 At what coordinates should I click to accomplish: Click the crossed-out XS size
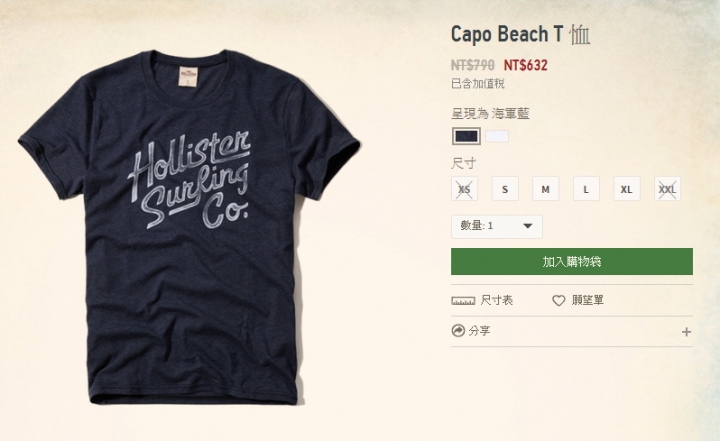[465, 189]
